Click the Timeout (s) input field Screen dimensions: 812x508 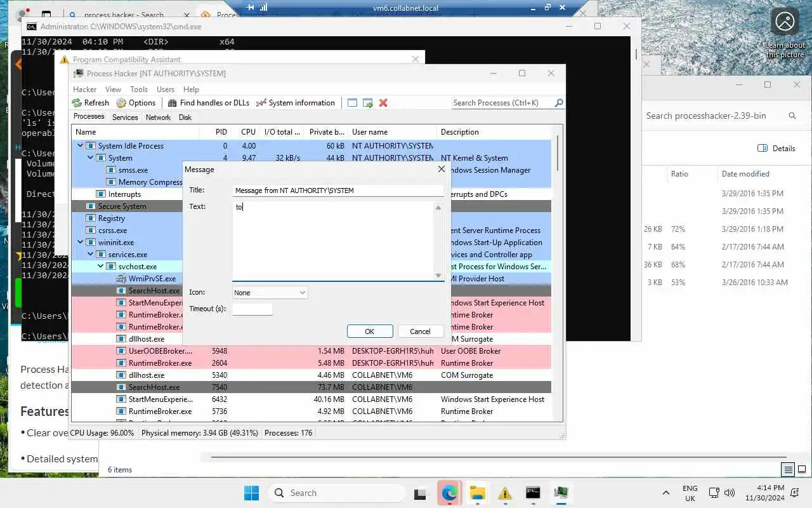(252, 309)
